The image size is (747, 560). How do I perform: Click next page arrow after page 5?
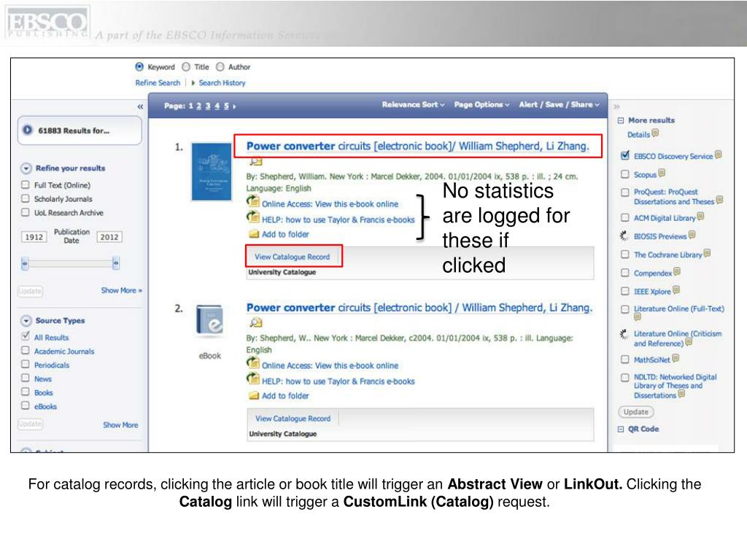234,106
